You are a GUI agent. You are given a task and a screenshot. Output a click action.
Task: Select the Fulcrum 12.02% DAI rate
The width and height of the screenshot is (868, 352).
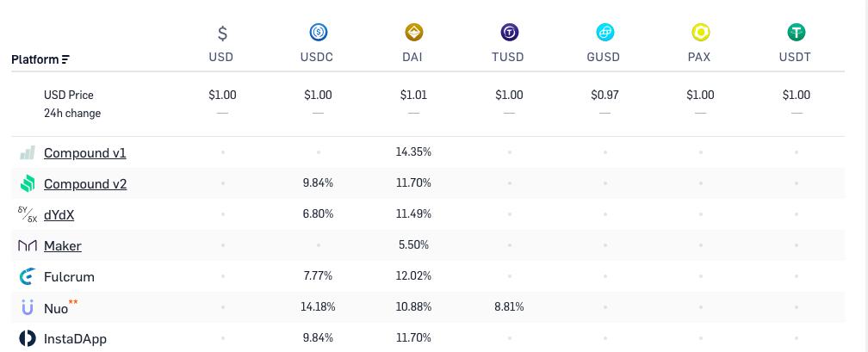[413, 276]
